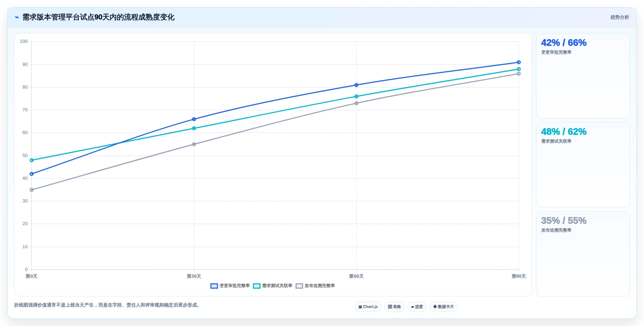Image resolution: width=644 pixels, height=326 pixels.
Task: Select the 进度 tag chip
Action: click(417, 307)
